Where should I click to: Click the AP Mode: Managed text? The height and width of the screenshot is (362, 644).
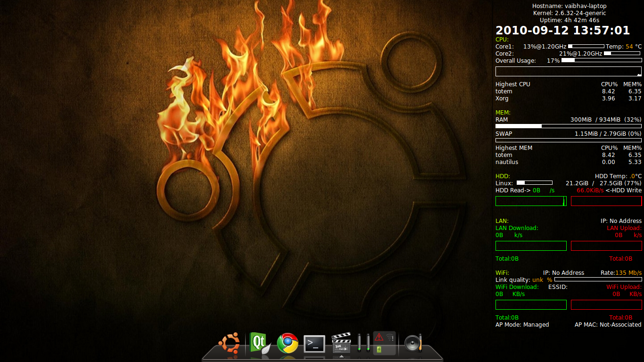click(522, 325)
